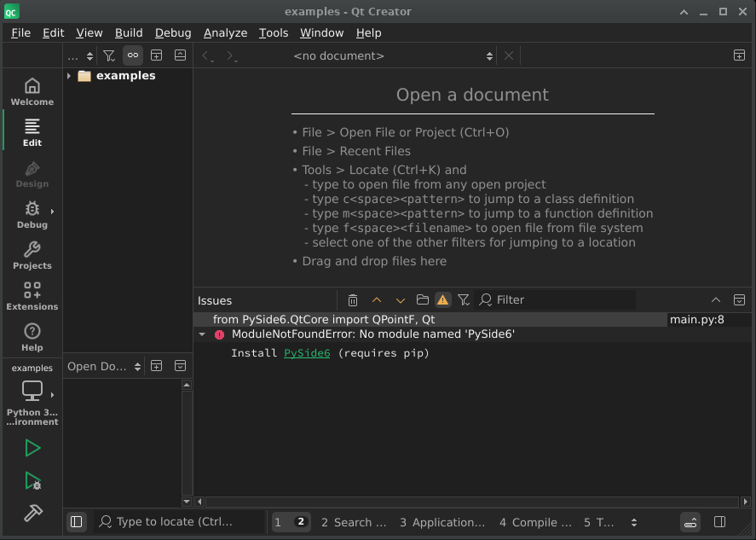
Task: Toggle showing warnings in Issues
Action: coord(442,300)
